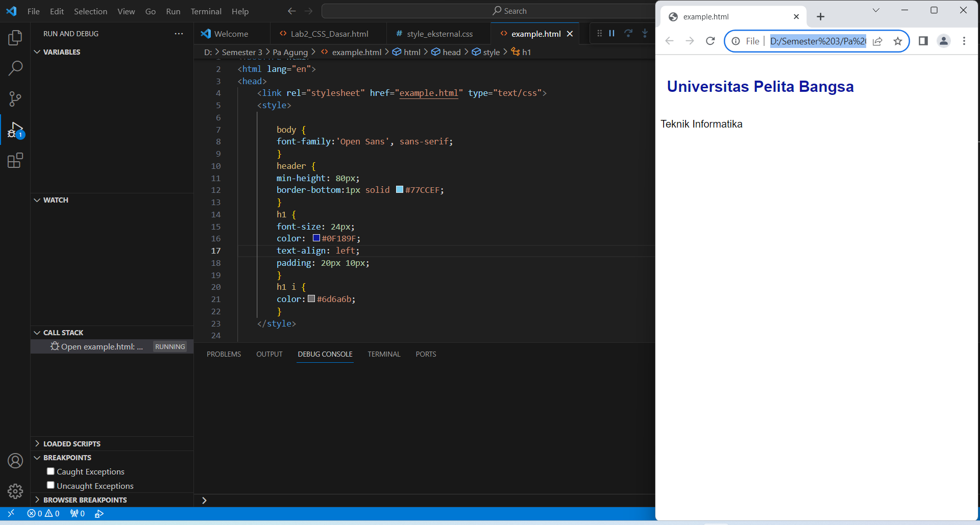Enable the Caught Exceptions breakpoint
Screen dimensions: 980x525
[x=50, y=471]
